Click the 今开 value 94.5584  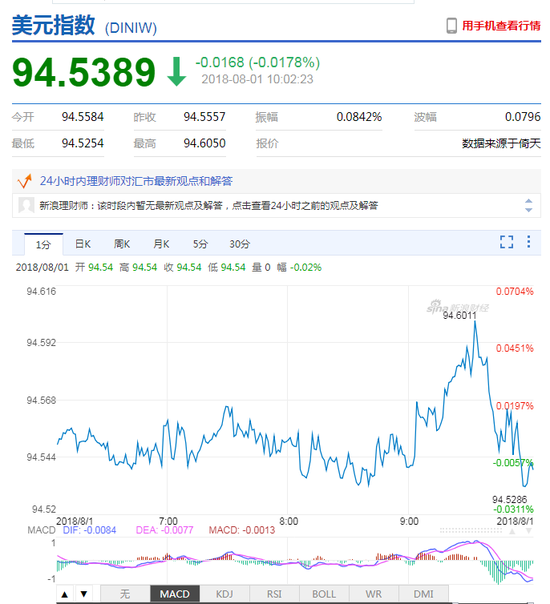coord(82,117)
